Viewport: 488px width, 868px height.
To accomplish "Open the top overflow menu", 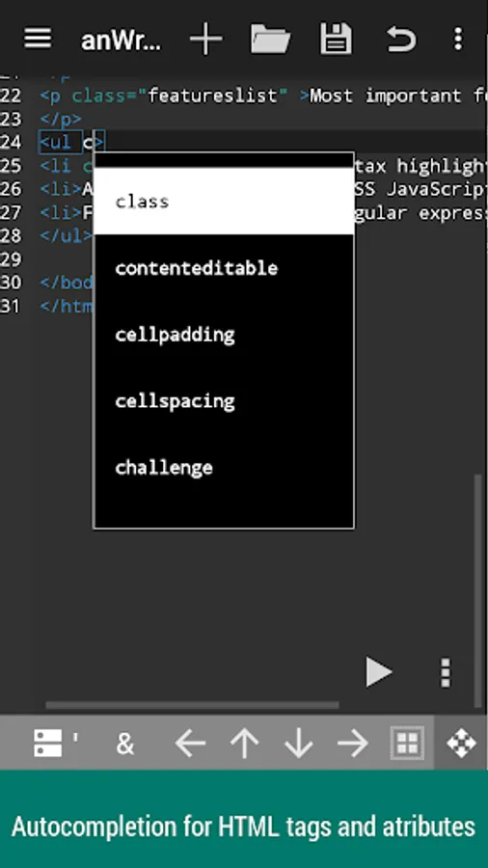I will pos(457,40).
